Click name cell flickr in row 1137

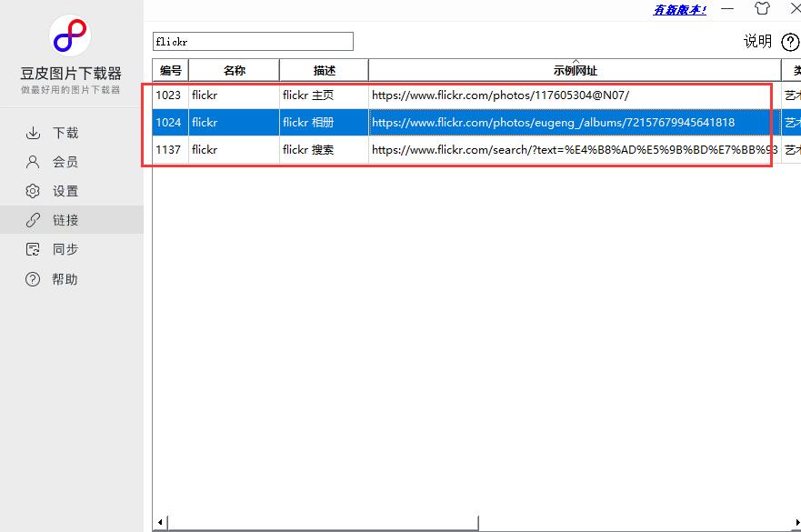pyautogui.click(x=234, y=150)
